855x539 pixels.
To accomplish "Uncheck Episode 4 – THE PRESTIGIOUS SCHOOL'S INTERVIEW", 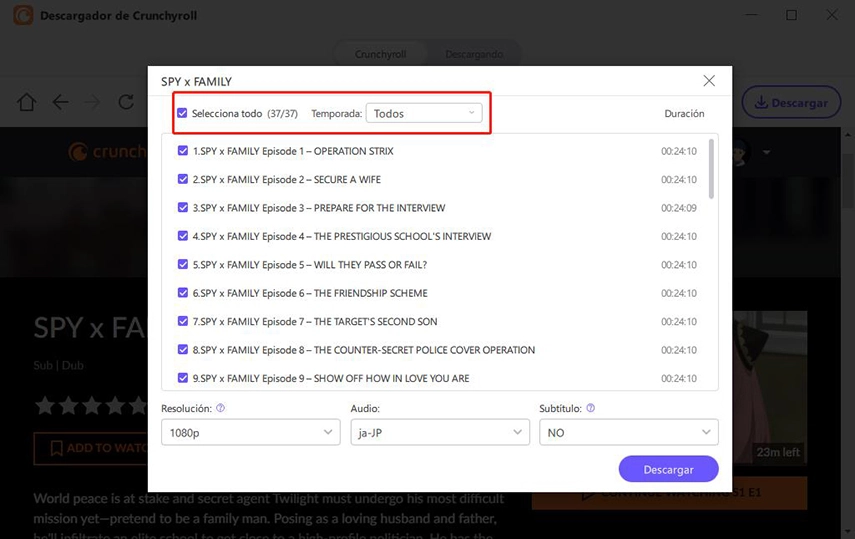I will coord(183,236).
